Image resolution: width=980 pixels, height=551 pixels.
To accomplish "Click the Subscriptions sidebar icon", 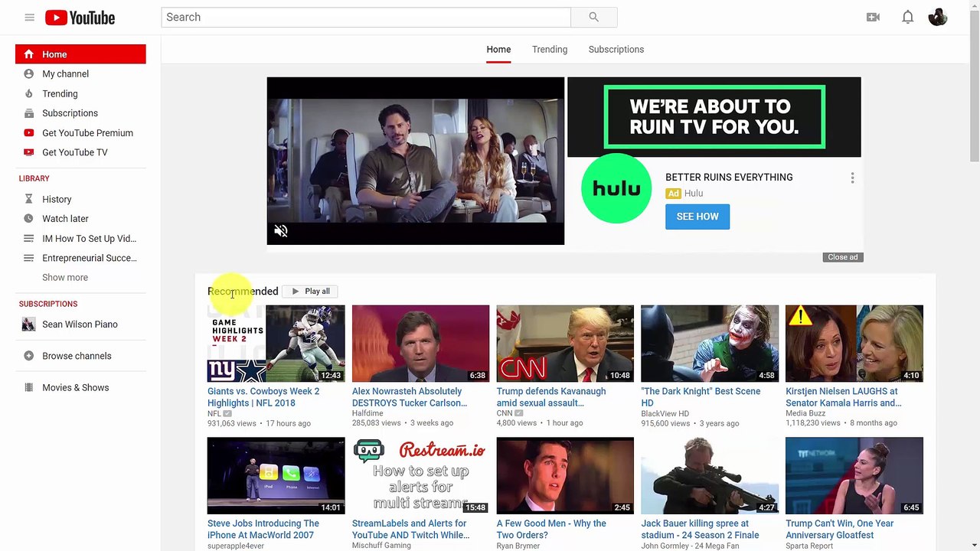I will [x=28, y=113].
